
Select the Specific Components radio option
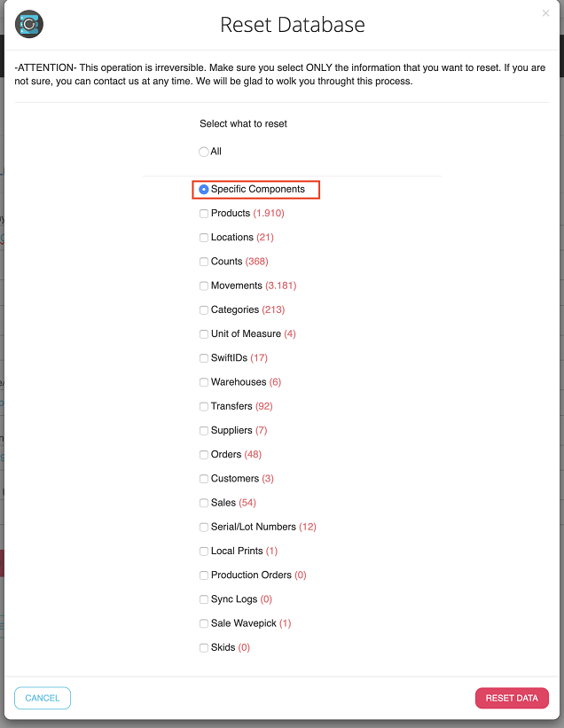tap(204, 189)
